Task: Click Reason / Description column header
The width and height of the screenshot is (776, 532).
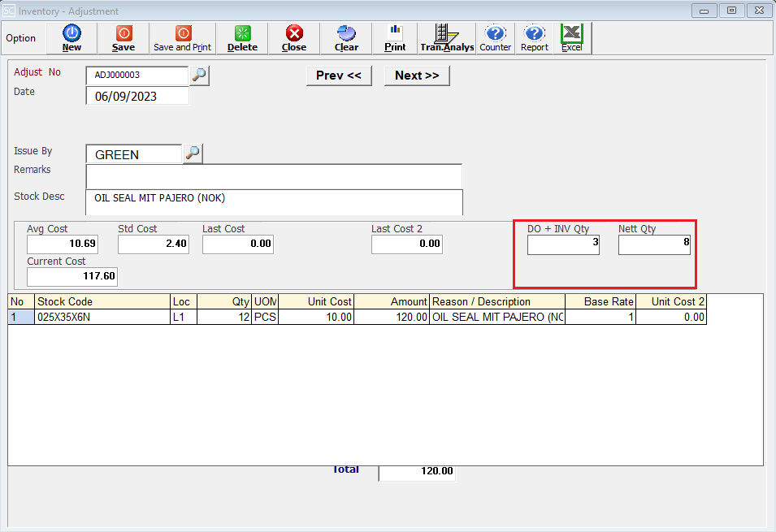Action: [x=497, y=302]
